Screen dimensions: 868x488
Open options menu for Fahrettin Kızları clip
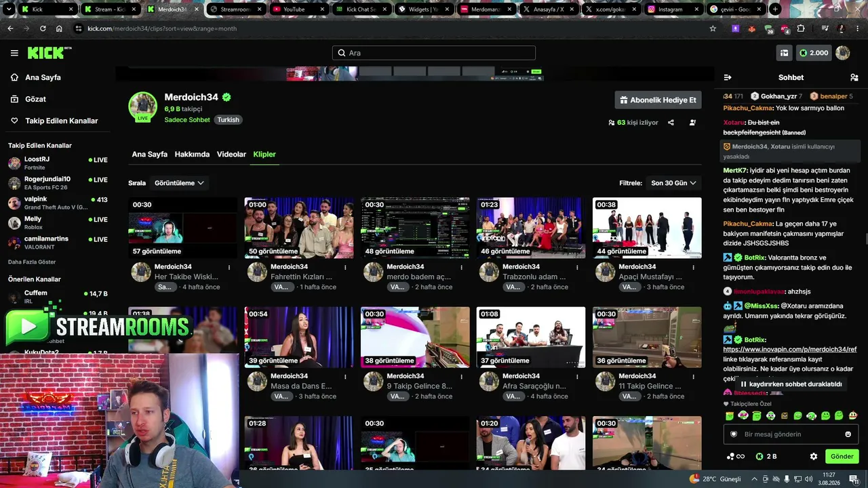coord(345,267)
